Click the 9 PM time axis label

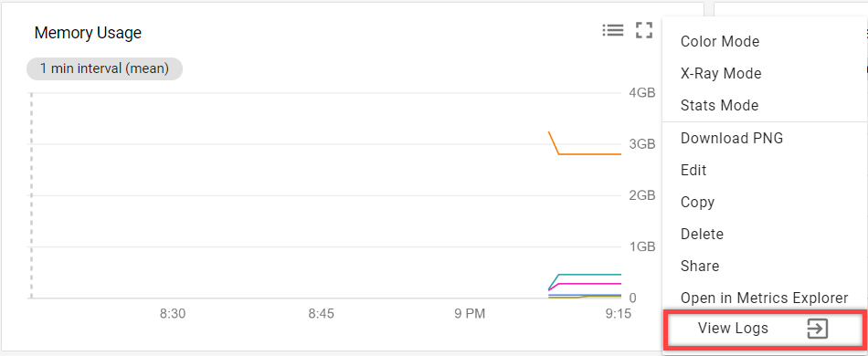[x=470, y=315]
